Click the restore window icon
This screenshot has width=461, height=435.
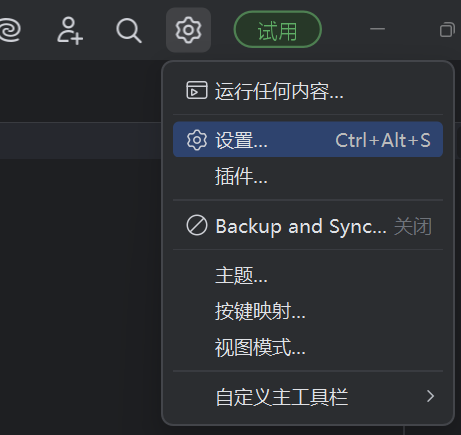click(x=447, y=30)
